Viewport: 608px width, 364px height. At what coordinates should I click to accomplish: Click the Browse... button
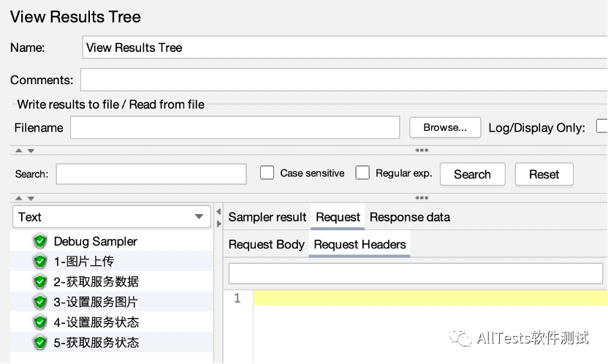click(445, 127)
